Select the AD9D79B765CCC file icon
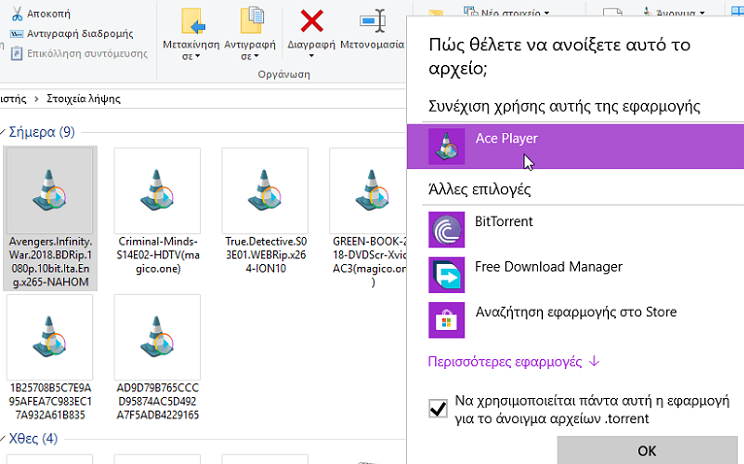This screenshot has height=464, width=744. [x=157, y=337]
